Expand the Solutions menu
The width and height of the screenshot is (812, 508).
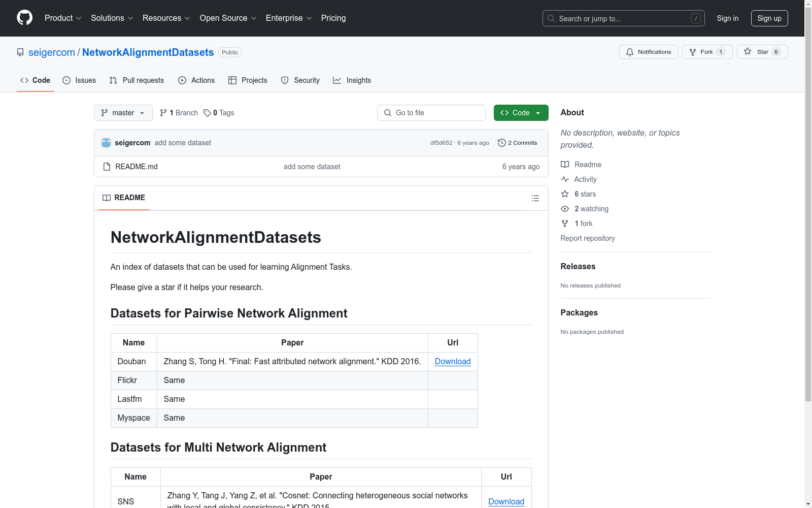coord(112,18)
